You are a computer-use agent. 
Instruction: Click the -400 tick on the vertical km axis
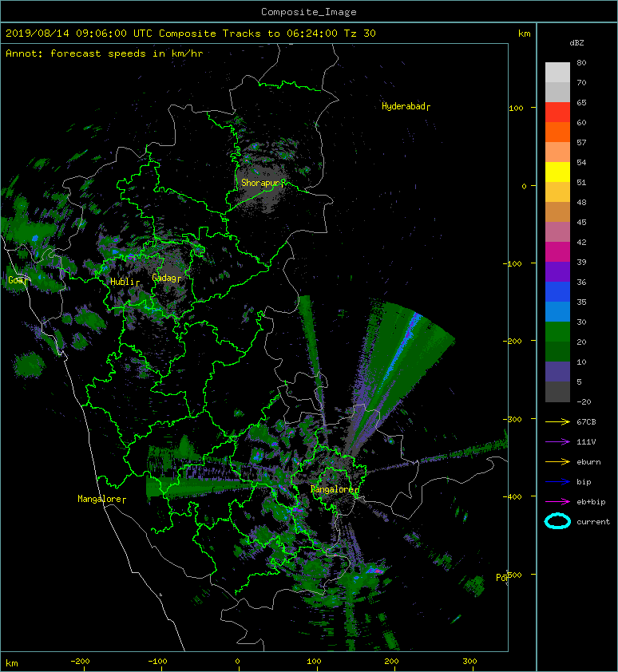[513, 496]
